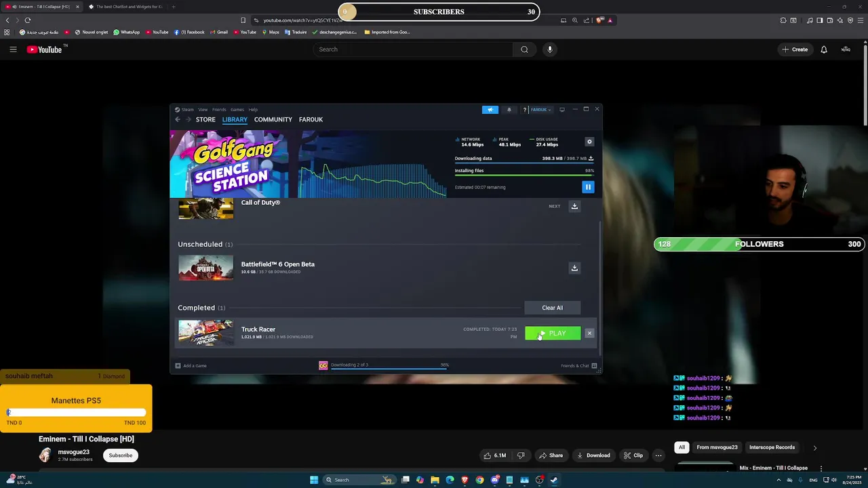Open Maps bookmark

click(270, 32)
